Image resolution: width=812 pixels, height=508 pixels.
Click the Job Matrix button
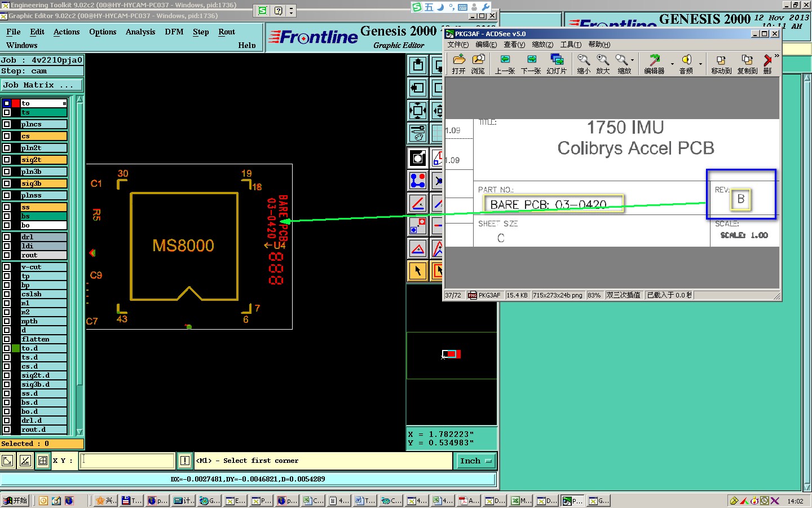42,85
